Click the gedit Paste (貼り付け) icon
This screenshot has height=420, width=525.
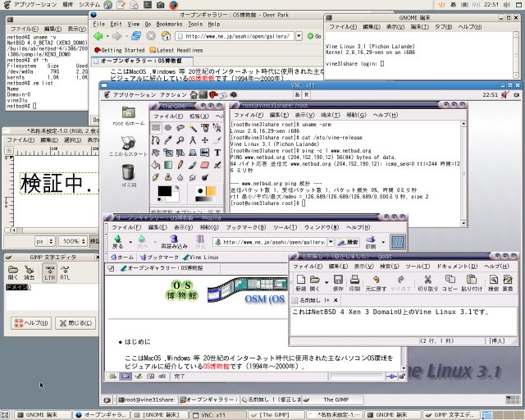[472, 282]
